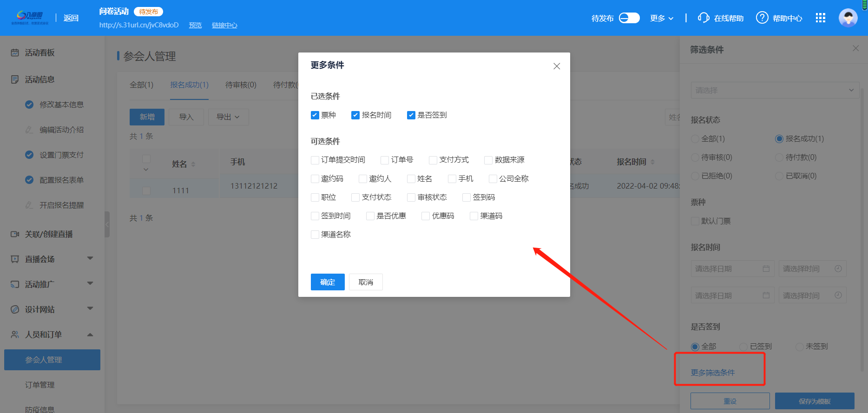The width and height of the screenshot is (868, 413).
Task: Expand the 设计网站 sidebar section
Action: 90,308
